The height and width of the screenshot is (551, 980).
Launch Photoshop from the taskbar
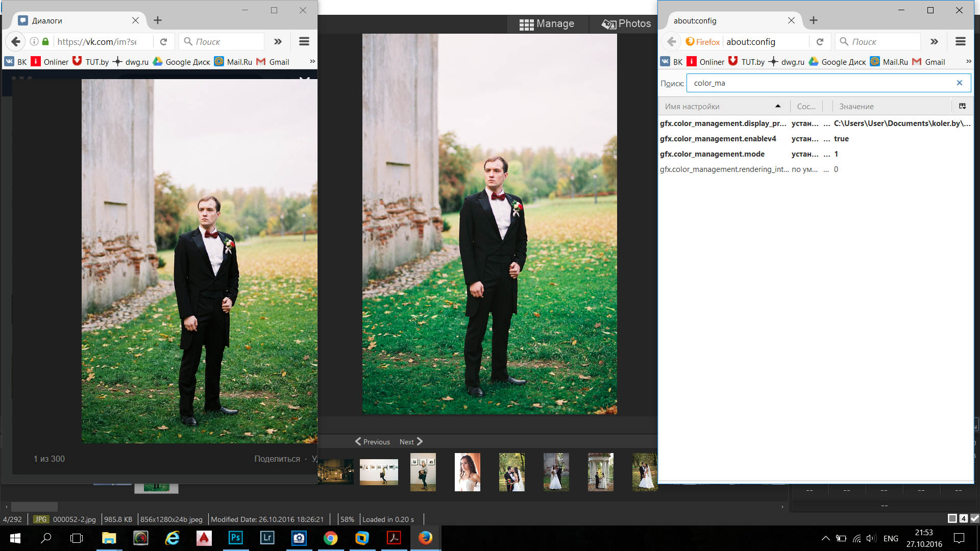tap(235, 538)
